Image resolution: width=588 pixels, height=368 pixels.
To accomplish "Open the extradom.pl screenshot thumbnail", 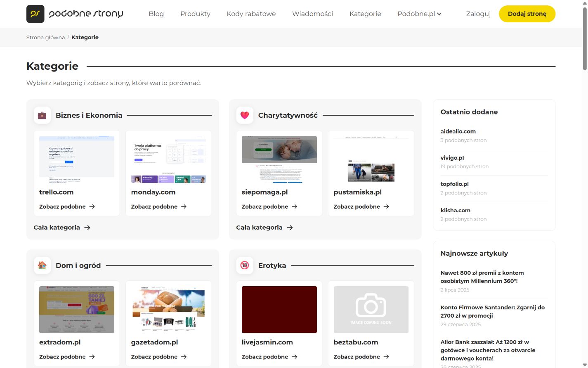I will (x=77, y=310).
